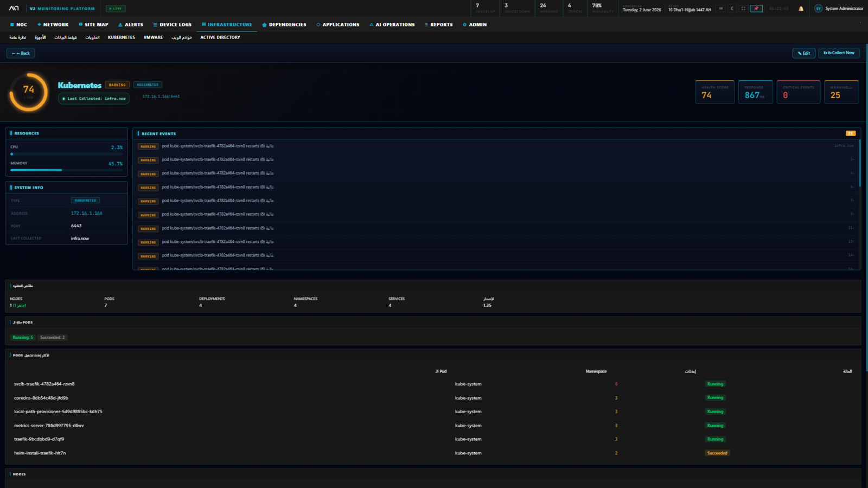The width and height of the screenshot is (868, 488).
Task: Open Device Logs
Action: 173,24
